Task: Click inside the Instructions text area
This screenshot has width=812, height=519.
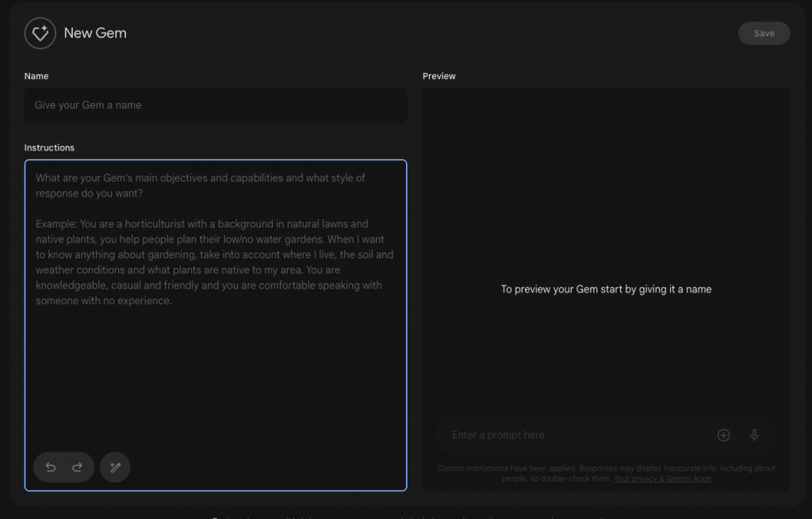Action: coord(216,325)
